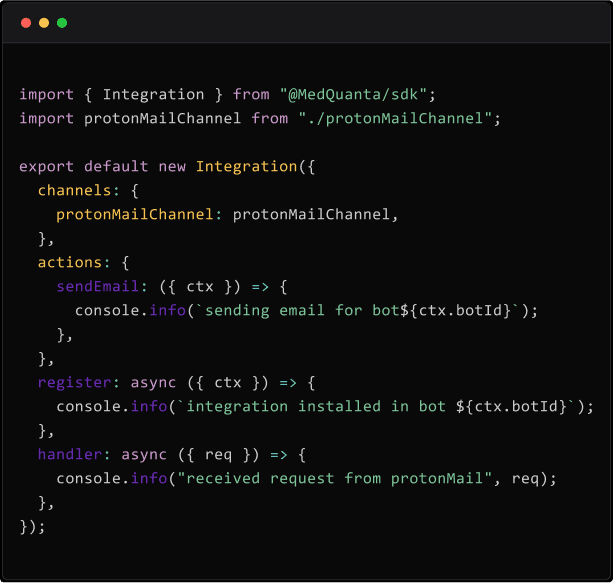Click the yellow "protonMailChannel:" key
The width and height of the screenshot is (613, 583).
pyautogui.click(x=139, y=215)
